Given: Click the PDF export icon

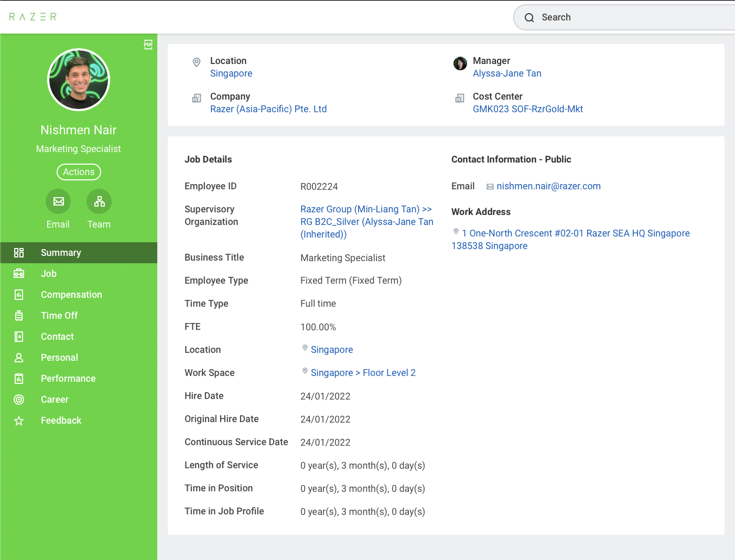Looking at the screenshot, I should click(x=148, y=45).
